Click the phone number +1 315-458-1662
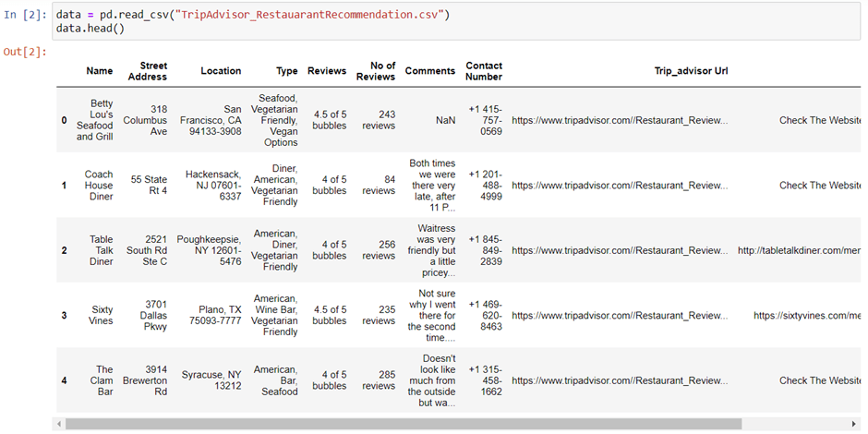Screen dimensions: 868x434 486,380
